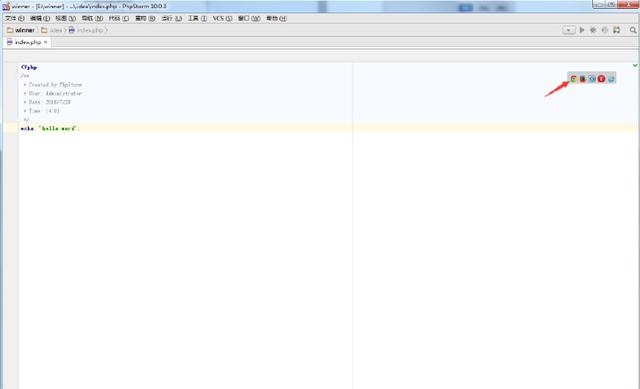Screen dimensions: 640x389
Task: Open the 工具 (Tools) menu
Action: click(x=197, y=18)
